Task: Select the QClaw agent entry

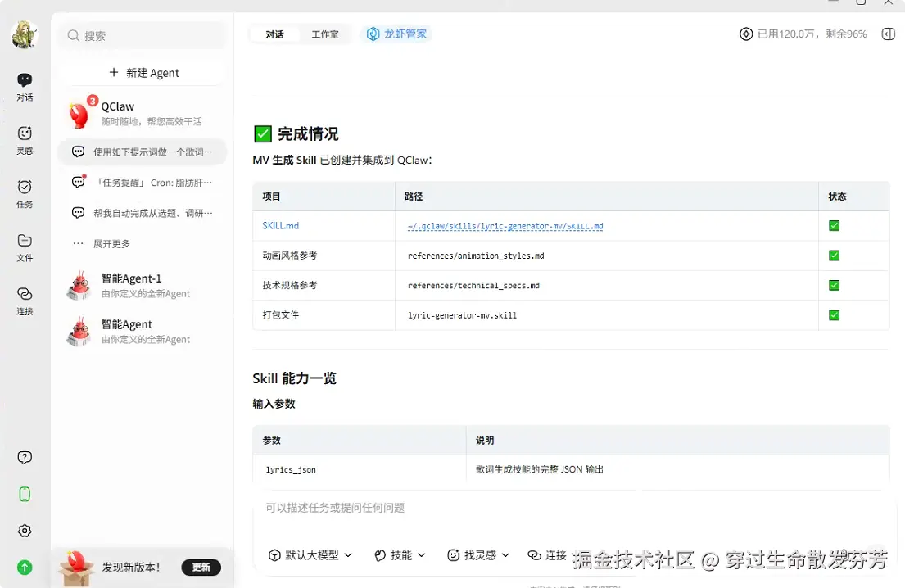Action: click(x=142, y=113)
